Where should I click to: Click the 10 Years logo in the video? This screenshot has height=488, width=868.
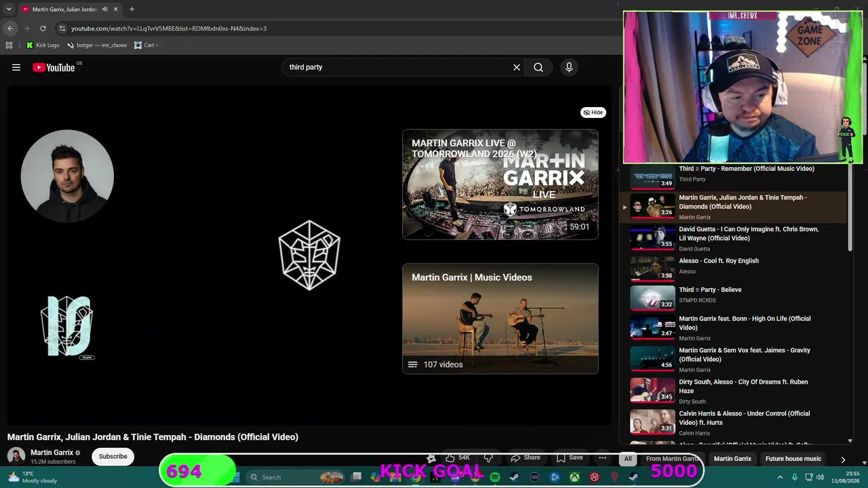(x=66, y=327)
